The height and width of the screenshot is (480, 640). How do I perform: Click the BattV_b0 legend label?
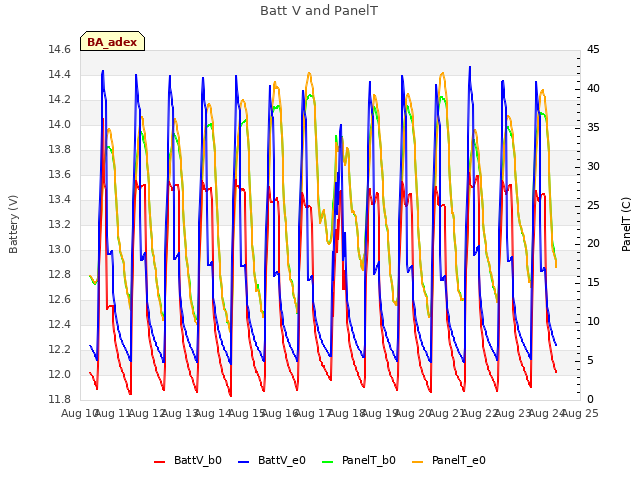198,460
